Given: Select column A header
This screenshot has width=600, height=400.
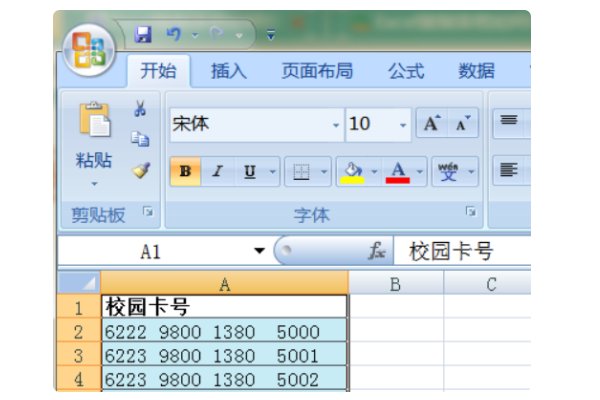Looking at the screenshot, I should tap(225, 284).
